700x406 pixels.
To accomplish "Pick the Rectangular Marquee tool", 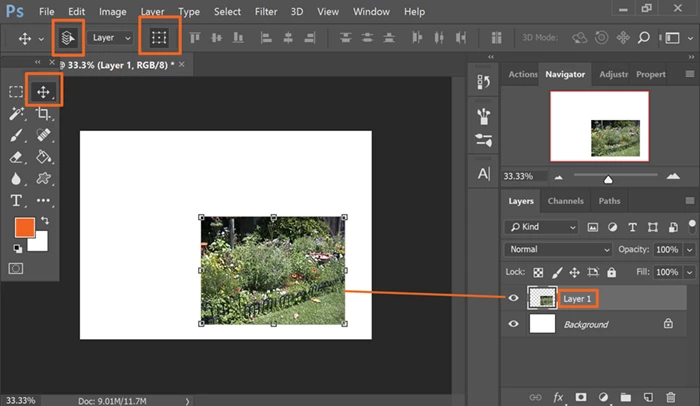I will [x=16, y=92].
